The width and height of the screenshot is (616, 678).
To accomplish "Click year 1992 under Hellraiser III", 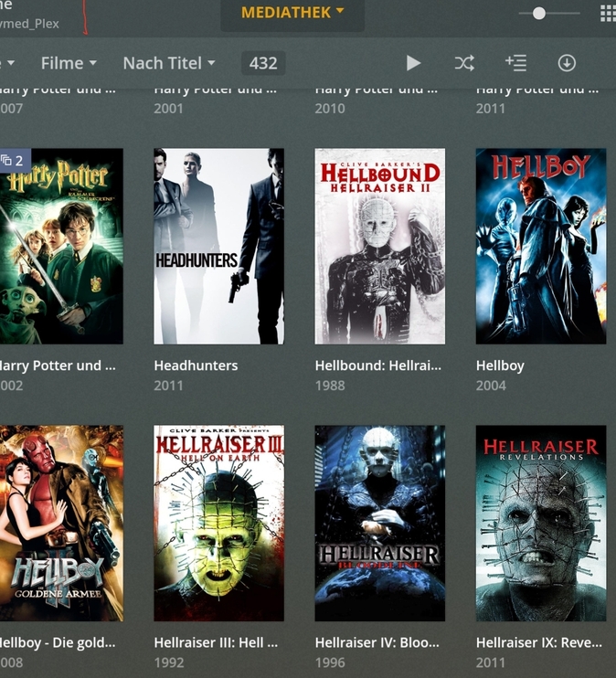I will pos(169,662).
